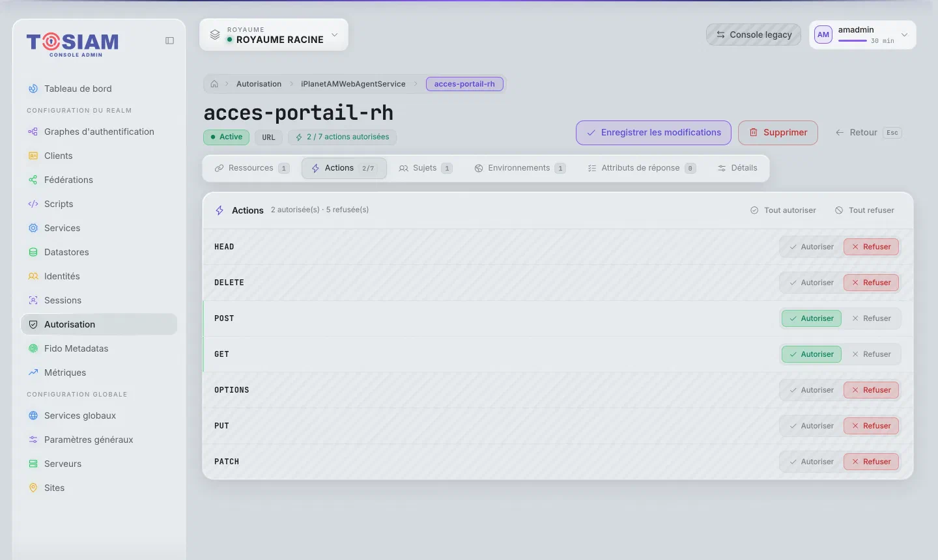Go to Clients in the sidebar
Viewport: 938px width, 560px height.
pos(99,156)
